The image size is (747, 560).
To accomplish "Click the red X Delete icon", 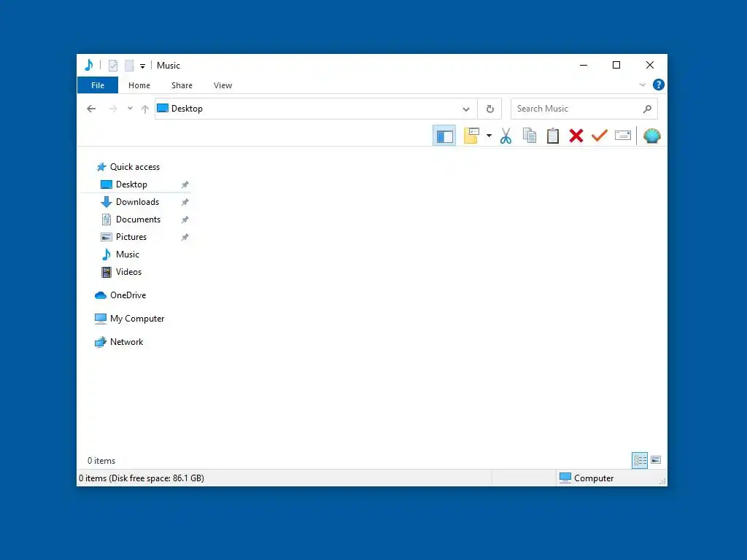I will (x=576, y=136).
